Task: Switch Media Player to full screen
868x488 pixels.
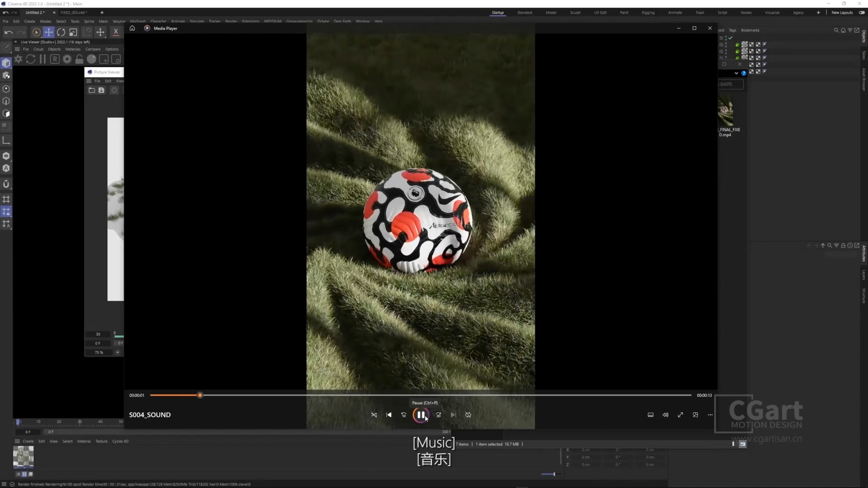Action: coord(680,415)
